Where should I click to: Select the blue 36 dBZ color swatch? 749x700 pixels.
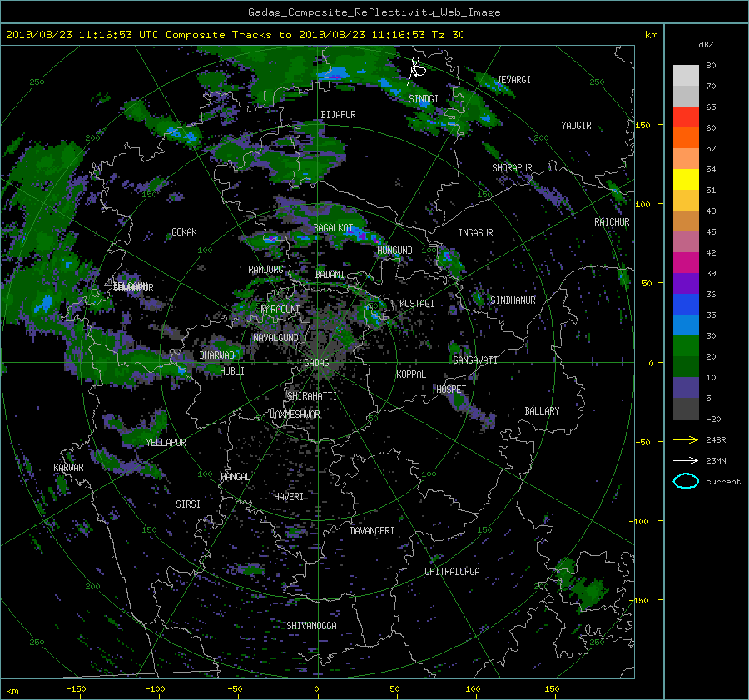pyautogui.click(x=686, y=304)
